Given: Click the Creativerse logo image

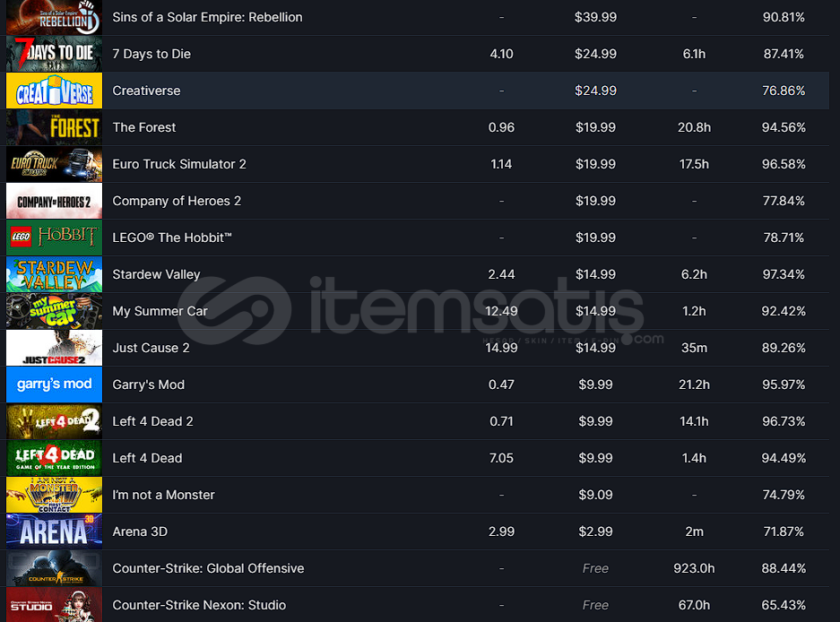Looking at the screenshot, I should [x=54, y=91].
